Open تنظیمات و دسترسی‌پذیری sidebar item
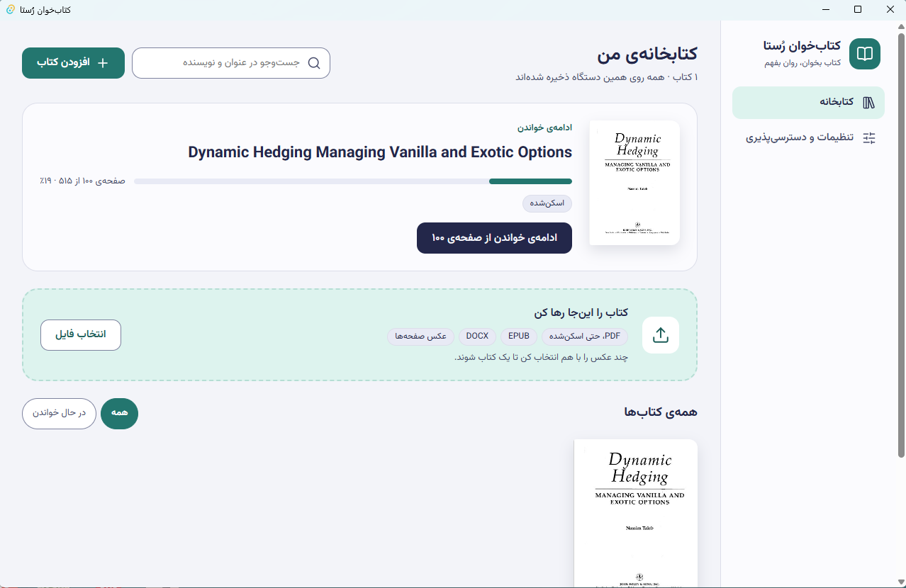The height and width of the screenshot is (588, 906). [808, 137]
